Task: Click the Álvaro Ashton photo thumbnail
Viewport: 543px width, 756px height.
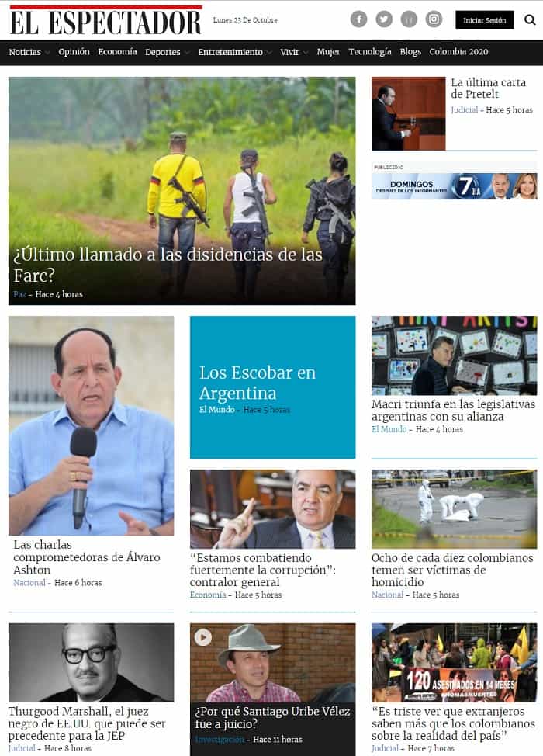Action: [x=91, y=425]
